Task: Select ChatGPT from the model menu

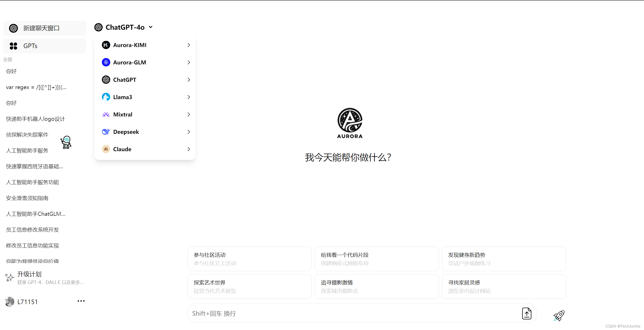Action: (x=125, y=80)
